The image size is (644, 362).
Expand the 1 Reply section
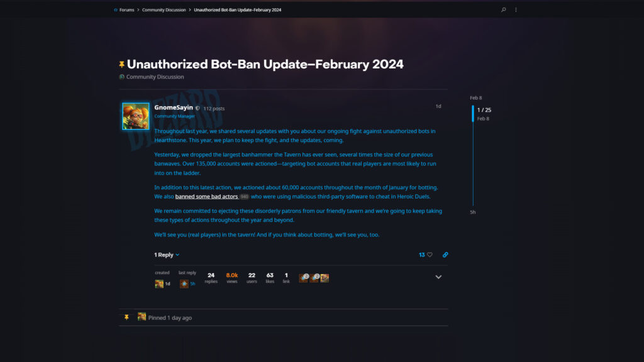(165, 255)
